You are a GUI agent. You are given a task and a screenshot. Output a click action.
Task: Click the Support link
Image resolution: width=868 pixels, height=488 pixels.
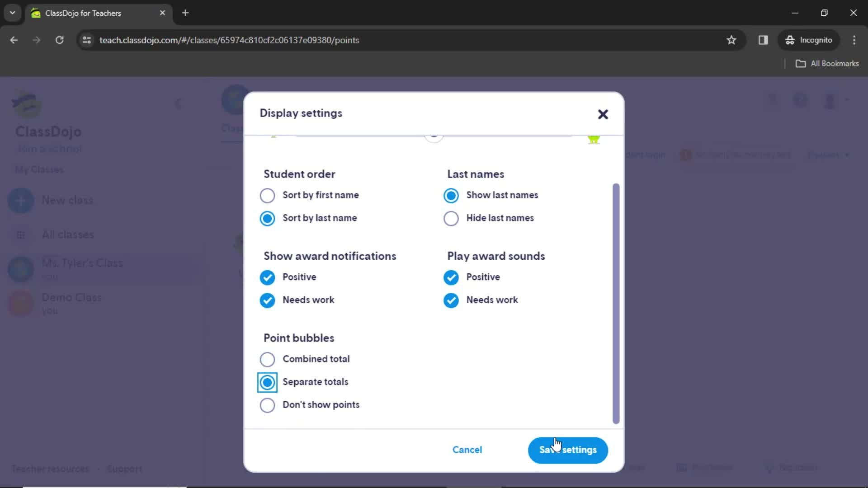point(125,469)
